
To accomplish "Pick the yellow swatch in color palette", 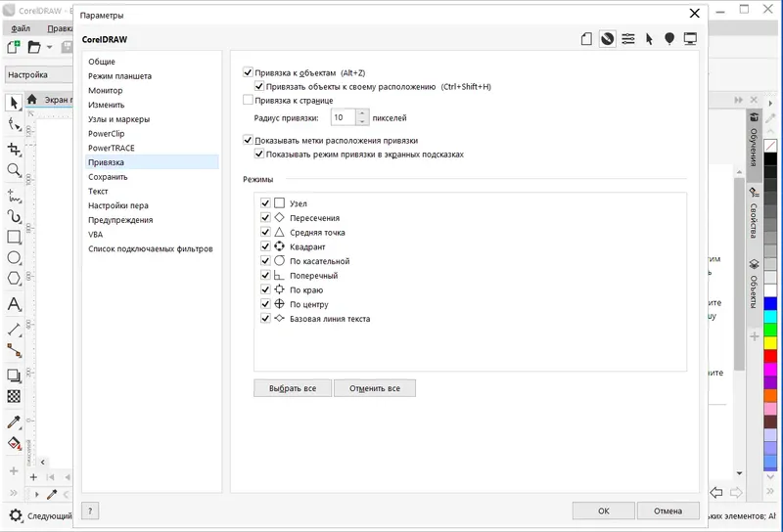I will pyautogui.click(x=770, y=343).
